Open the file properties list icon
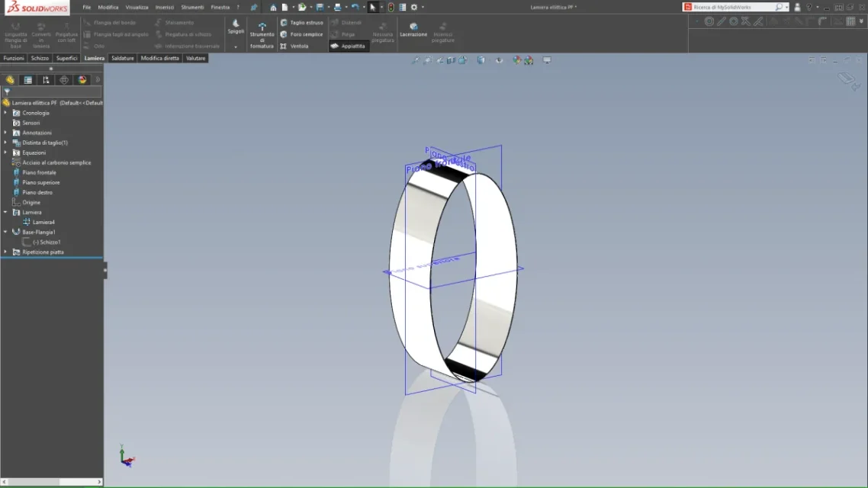 403,7
